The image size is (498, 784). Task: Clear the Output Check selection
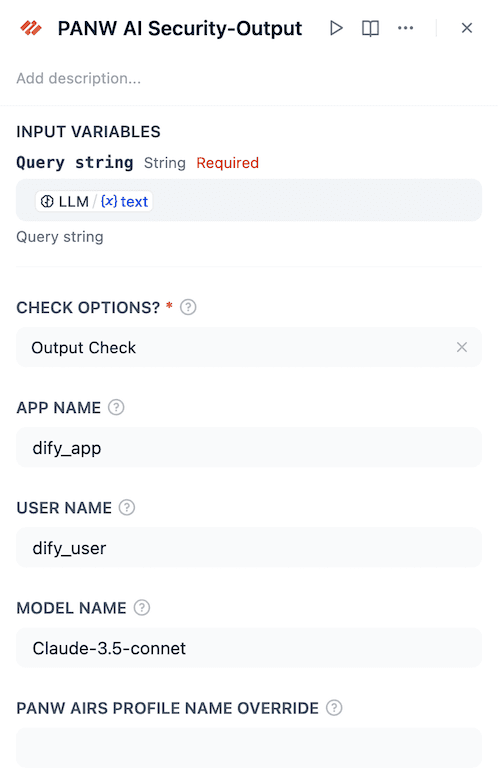point(462,347)
